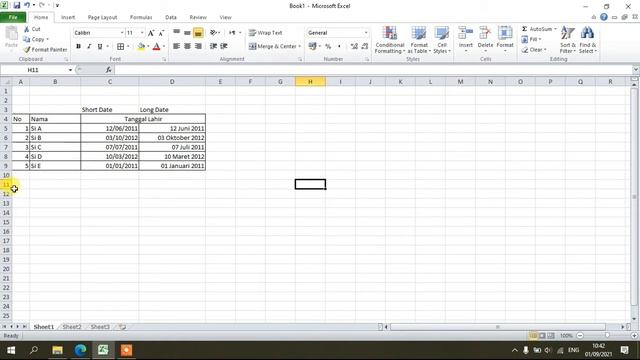
Task: Click the Increase Indent icon
Action: pyautogui.click(x=224, y=46)
